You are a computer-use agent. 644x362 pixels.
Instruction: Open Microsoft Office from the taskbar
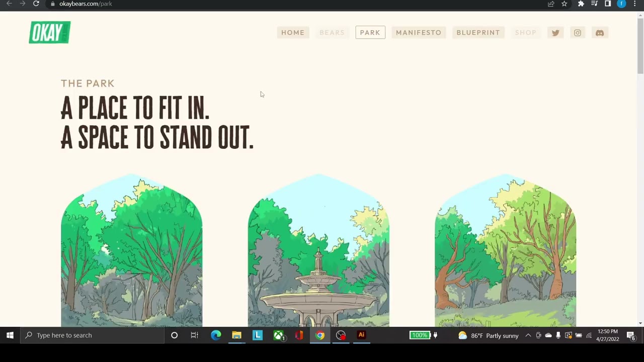[299, 335]
